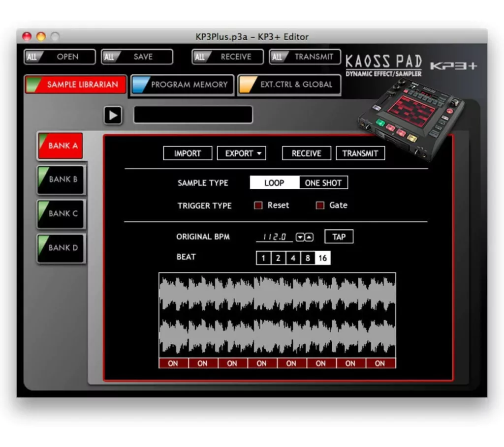Close the KP3+ Editor window
The width and height of the screenshot is (504, 447).
(x=27, y=36)
